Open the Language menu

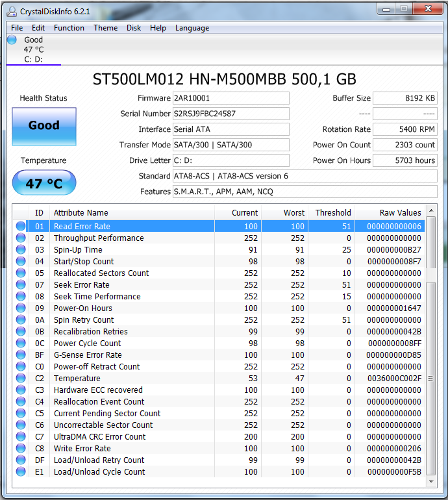point(192,28)
